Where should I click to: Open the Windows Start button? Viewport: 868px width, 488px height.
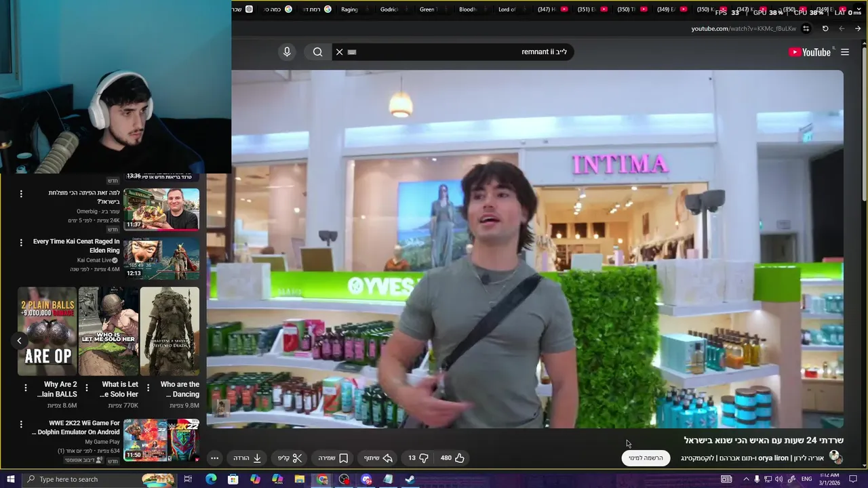[11, 479]
